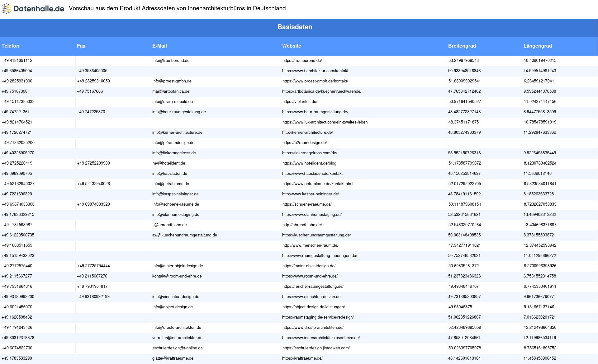Open the object-design.de/leistungen link
598x364 pixels.
pyautogui.click(x=314, y=307)
